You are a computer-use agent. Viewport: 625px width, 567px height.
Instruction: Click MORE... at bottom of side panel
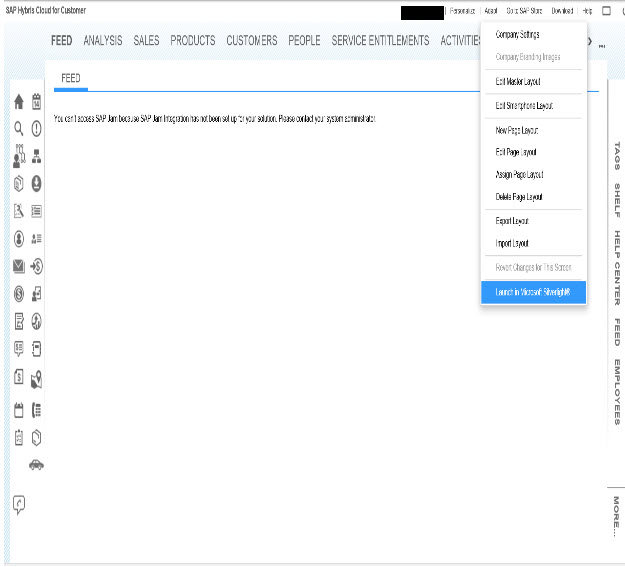pos(617,516)
